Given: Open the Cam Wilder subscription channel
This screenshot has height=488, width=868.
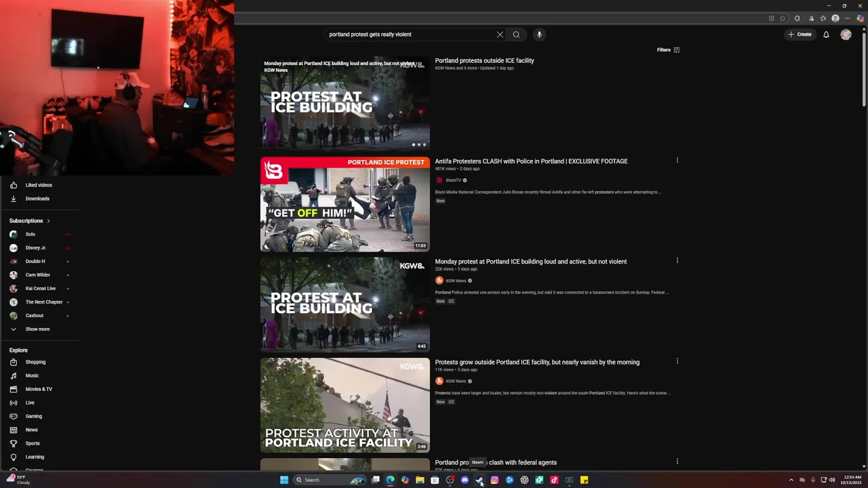Looking at the screenshot, I should click(x=38, y=275).
